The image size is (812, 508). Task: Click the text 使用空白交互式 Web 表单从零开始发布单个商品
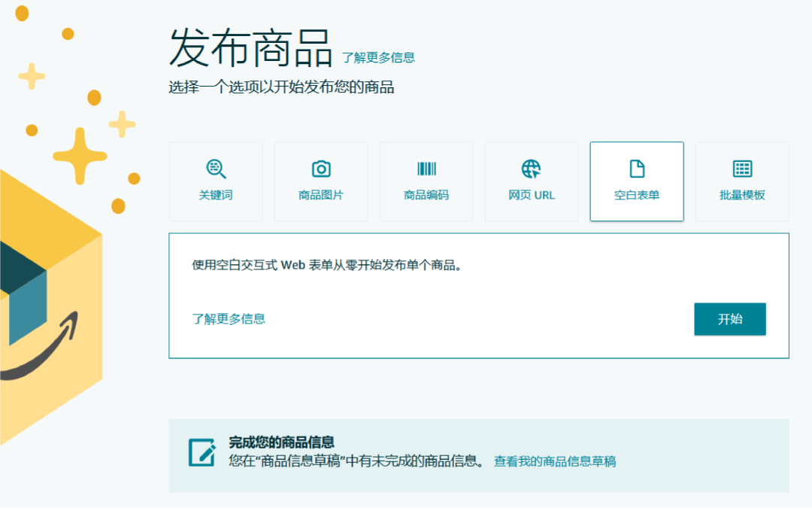point(327,265)
